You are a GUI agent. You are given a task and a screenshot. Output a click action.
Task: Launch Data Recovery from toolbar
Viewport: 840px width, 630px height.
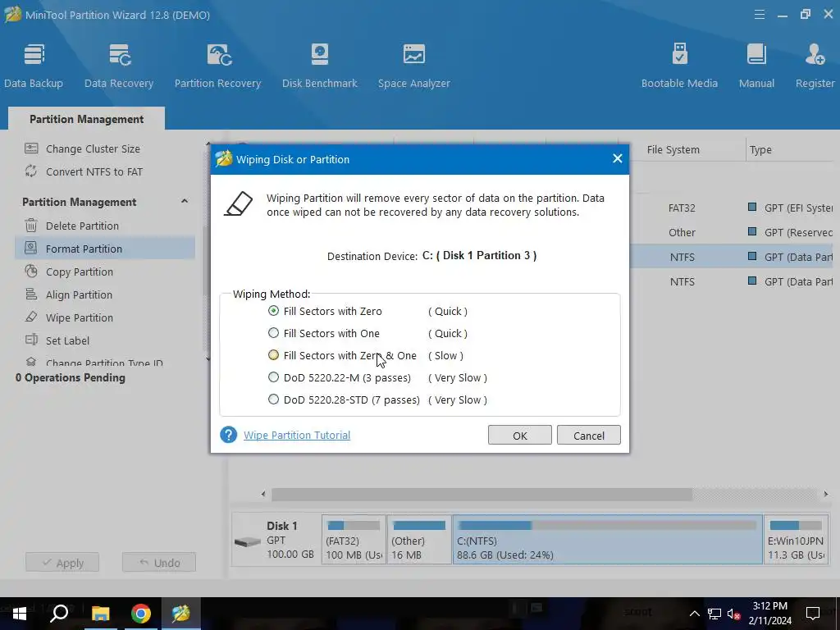tap(119, 66)
